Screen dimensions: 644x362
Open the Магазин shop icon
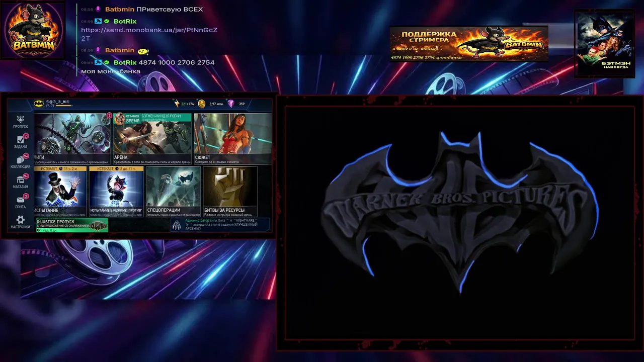[x=20, y=182]
